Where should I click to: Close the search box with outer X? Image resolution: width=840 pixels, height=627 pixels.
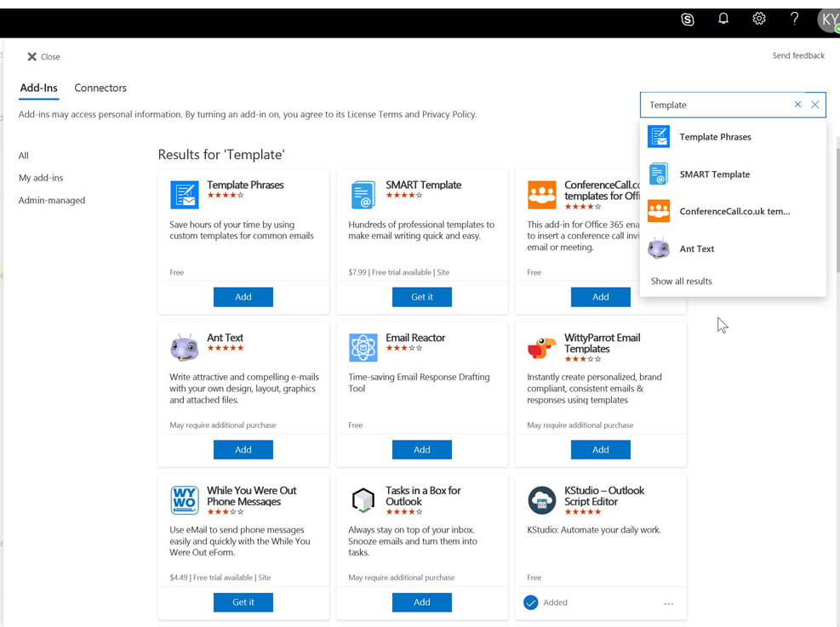pyautogui.click(x=814, y=105)
